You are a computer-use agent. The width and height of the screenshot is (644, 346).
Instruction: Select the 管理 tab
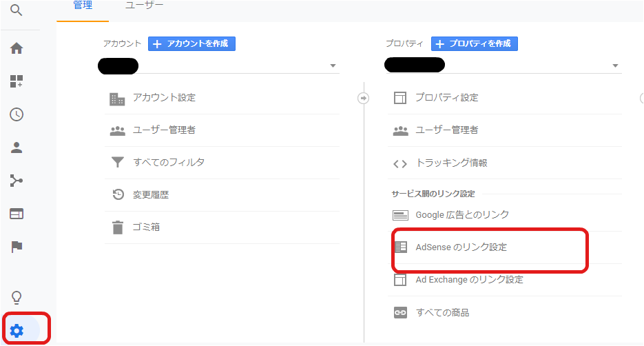pos(83,6)
